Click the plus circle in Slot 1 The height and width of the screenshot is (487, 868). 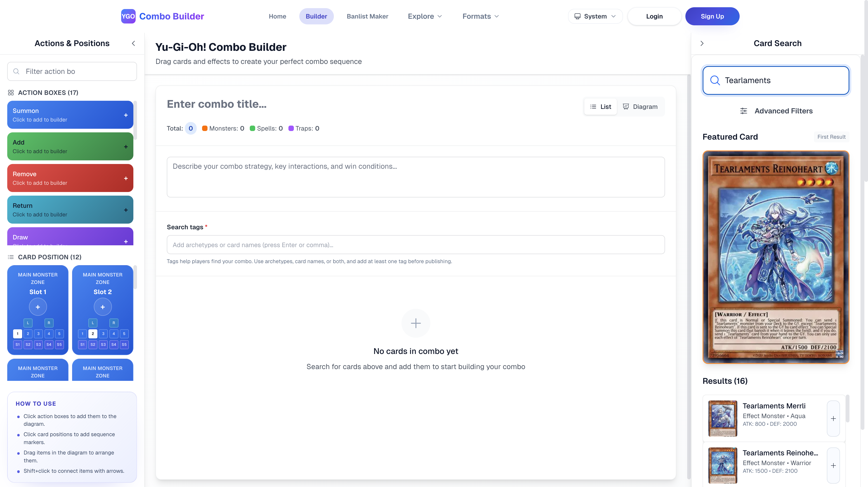coord(38,307)
